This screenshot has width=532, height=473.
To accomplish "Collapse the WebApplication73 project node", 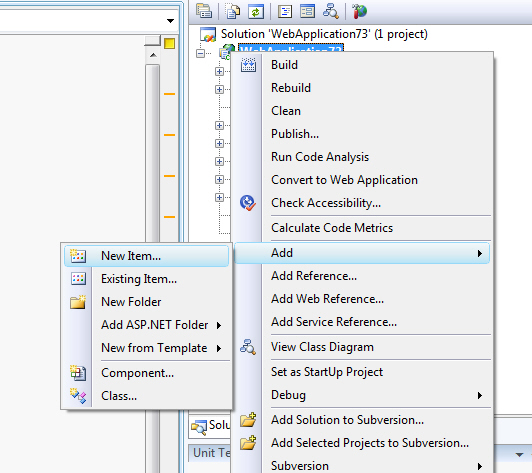I will [x=201, y=53].
